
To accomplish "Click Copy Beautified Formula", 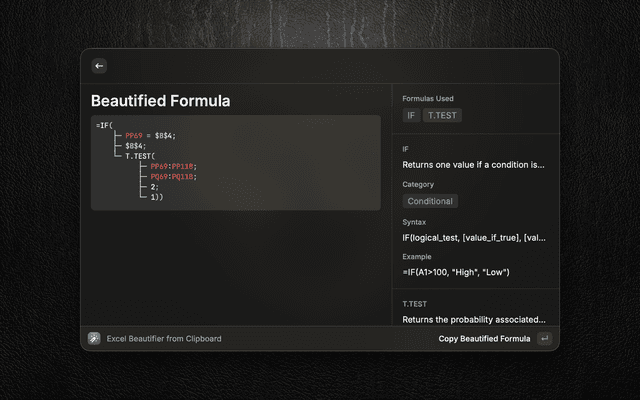I will point(484,338).
